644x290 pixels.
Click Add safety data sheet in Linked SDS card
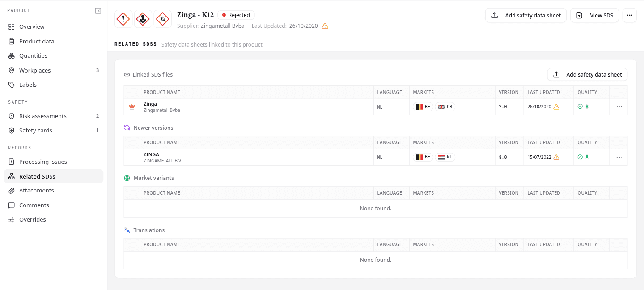(x=587, y=75)
